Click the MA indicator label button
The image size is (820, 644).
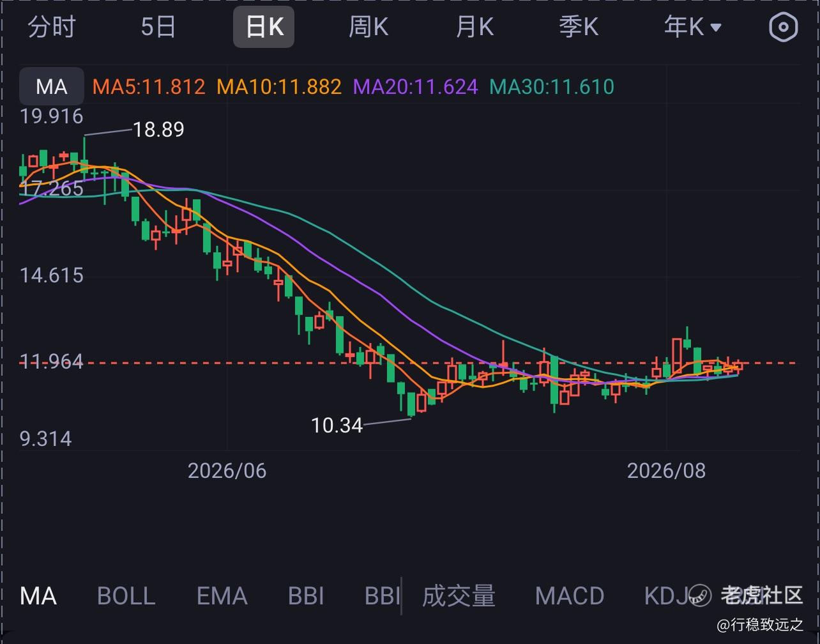point(51,86)
